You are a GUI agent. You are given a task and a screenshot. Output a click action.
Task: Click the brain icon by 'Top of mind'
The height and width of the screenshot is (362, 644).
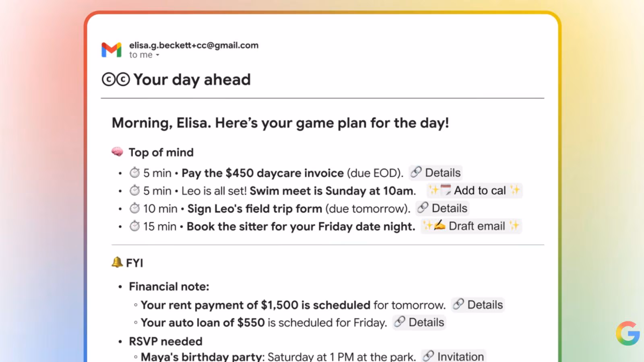pyautogui.click(x=117, y=152)
